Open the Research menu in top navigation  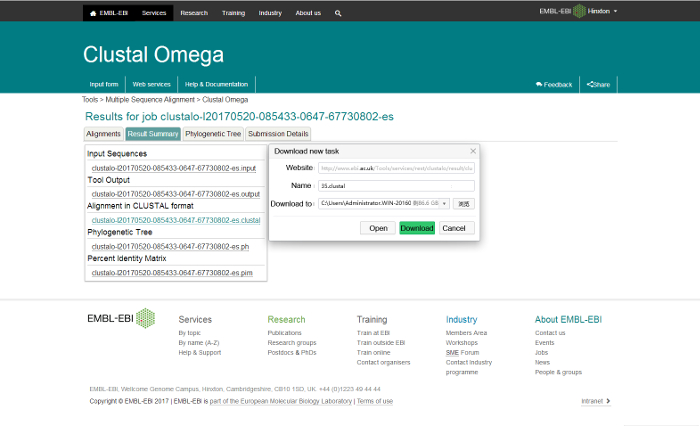pos(194,13)
